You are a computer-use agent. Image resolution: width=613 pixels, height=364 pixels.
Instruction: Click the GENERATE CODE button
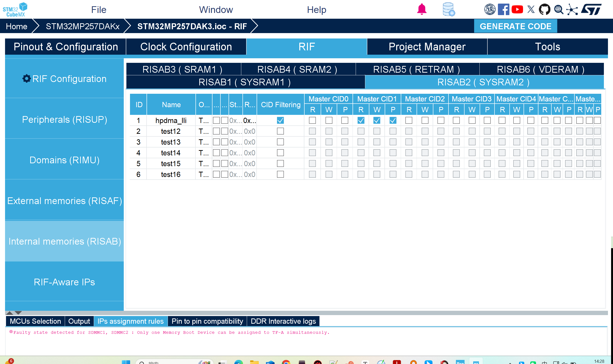click(515, 26)
